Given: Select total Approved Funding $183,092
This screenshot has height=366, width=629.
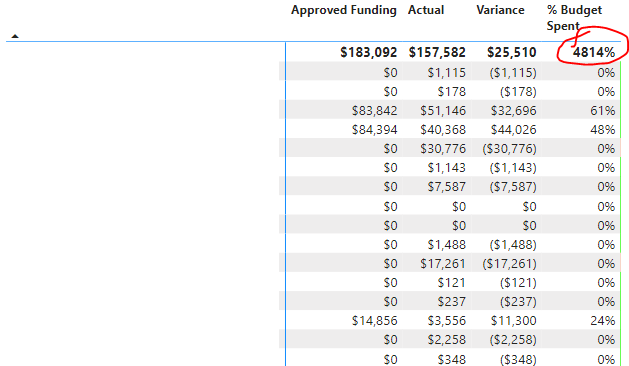Looking at the screenshot, I should point(369,52).
